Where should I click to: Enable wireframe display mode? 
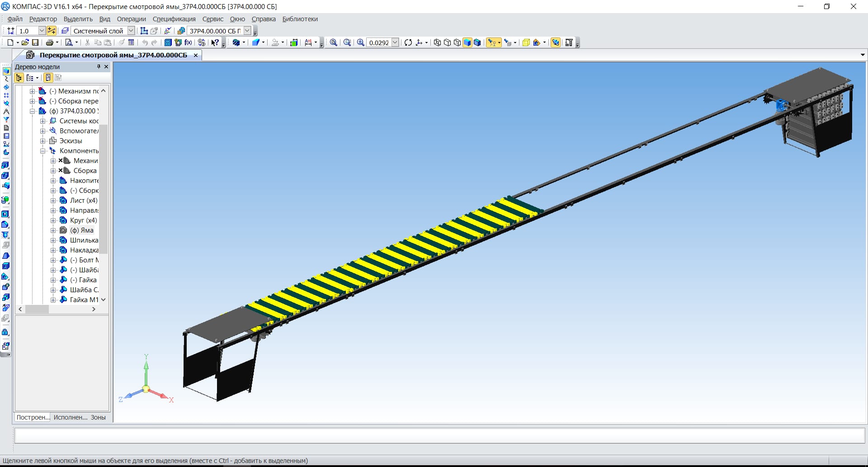437,42
